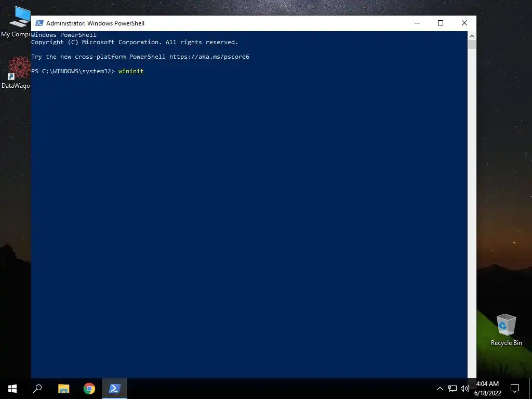The width and height of the screenshot is (532, 399).
Task: Click the PowerShell vertical scrollbar thumb
Action: point(472,45)
